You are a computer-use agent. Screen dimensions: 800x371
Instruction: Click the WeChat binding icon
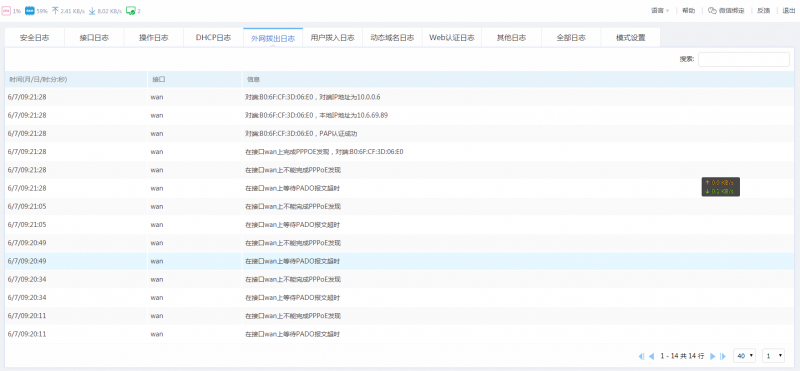coord(712,10)
